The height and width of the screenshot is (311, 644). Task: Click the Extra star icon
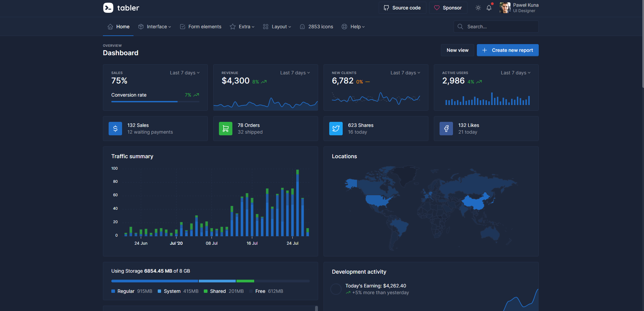click(x=233, y=27)
